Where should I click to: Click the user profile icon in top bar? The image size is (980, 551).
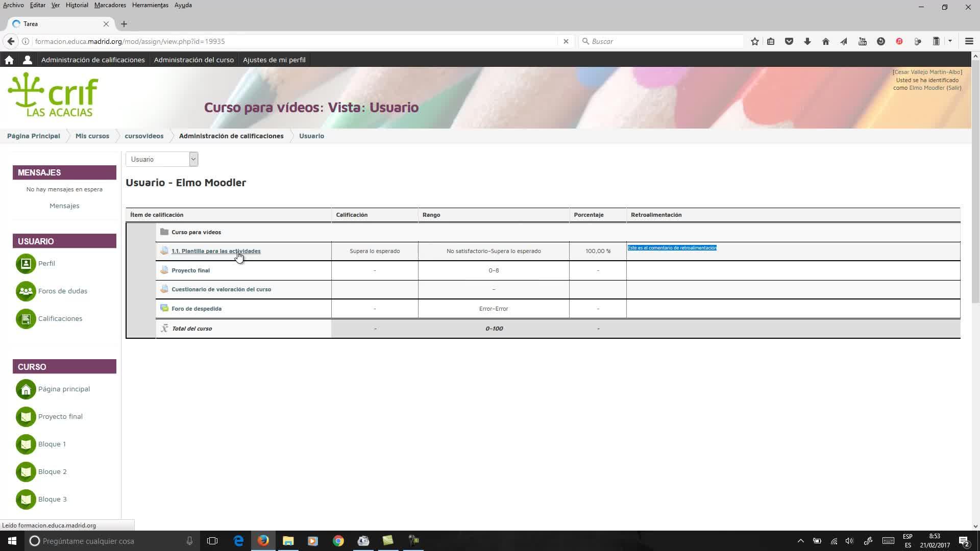(x=28, y=60)
